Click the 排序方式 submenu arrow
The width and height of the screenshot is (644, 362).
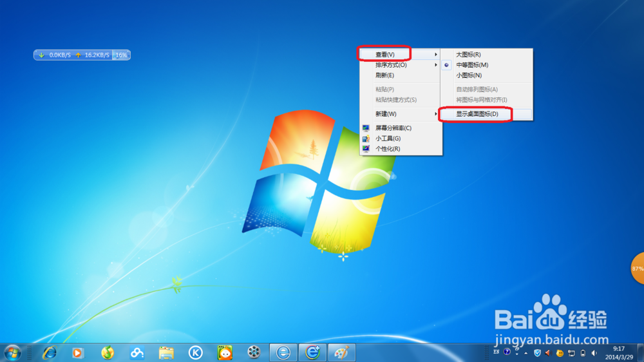(x=436, y=65)
